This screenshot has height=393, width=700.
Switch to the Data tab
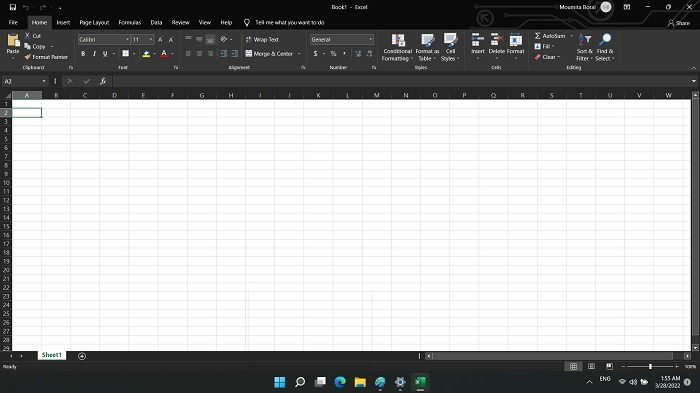coord(156,22)
